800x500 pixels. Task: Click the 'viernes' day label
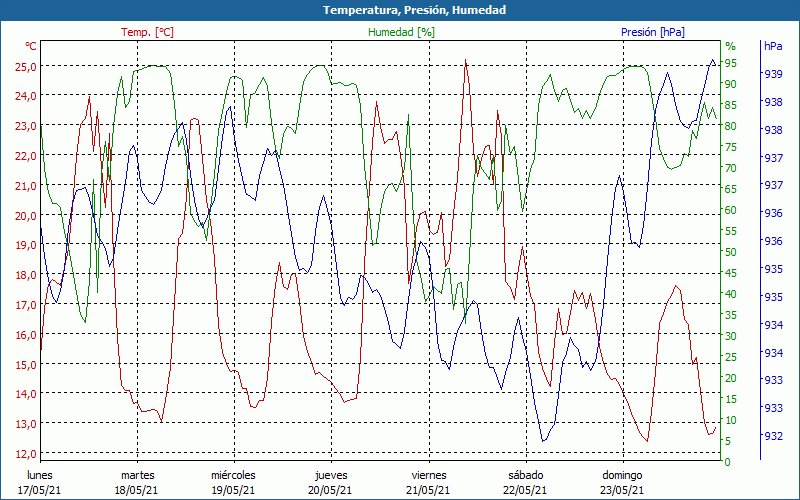click(429, 476)
